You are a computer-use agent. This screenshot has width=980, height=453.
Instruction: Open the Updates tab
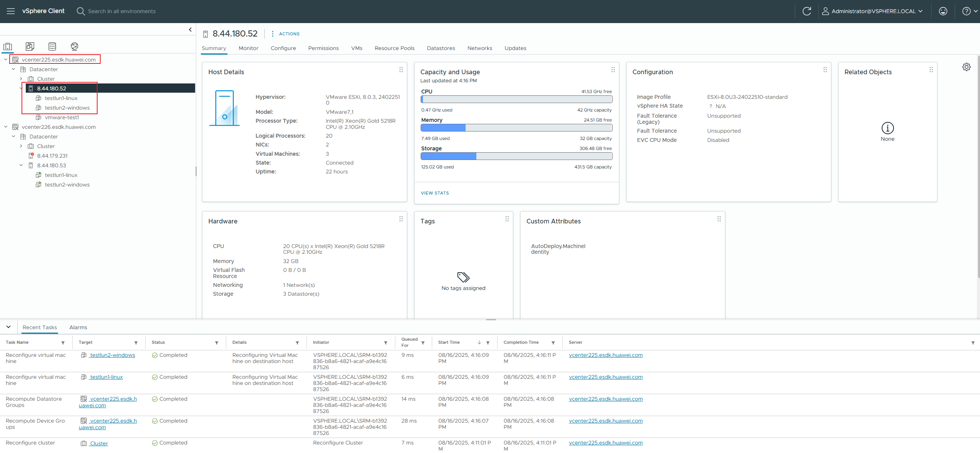516,48
